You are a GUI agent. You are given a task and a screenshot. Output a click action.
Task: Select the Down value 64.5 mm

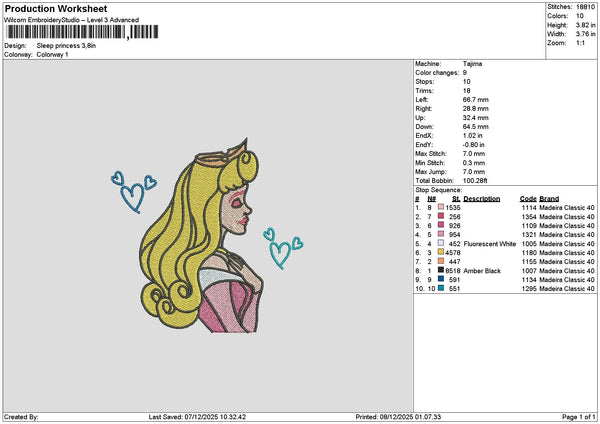(x=476, y=127)
